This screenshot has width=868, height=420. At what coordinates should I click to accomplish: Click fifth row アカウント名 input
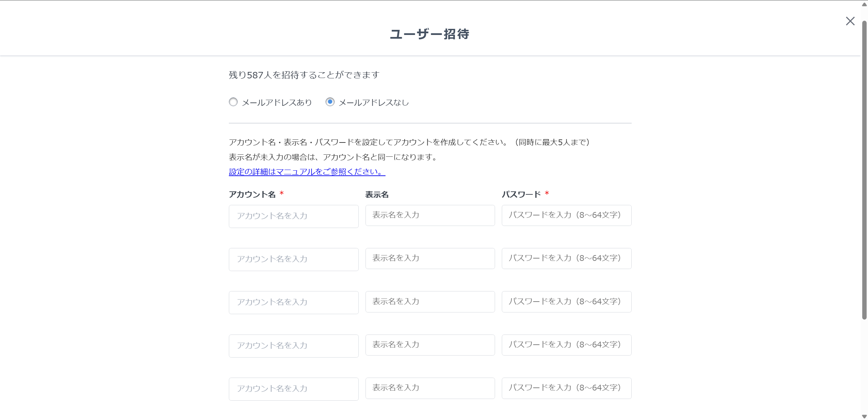294,389
